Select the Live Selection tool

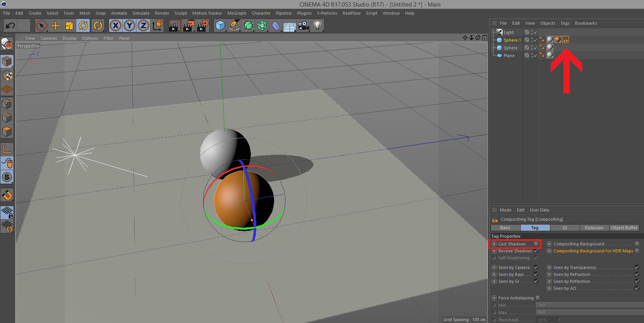[x=41, y=26]
